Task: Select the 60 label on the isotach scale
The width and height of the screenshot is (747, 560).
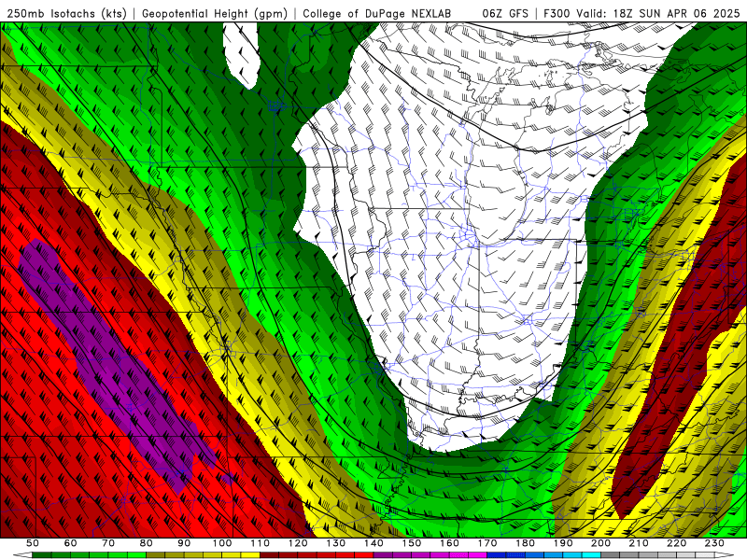Action: pos(71,543)
